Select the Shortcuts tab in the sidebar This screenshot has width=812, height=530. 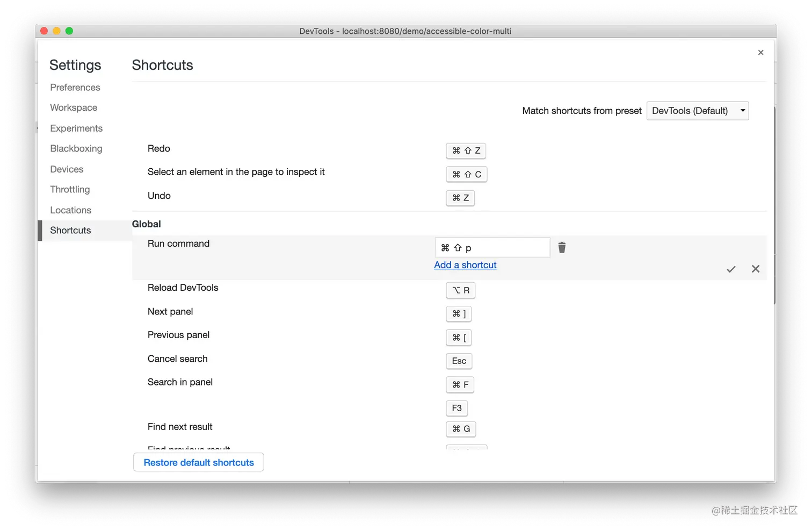coord(70,230)
